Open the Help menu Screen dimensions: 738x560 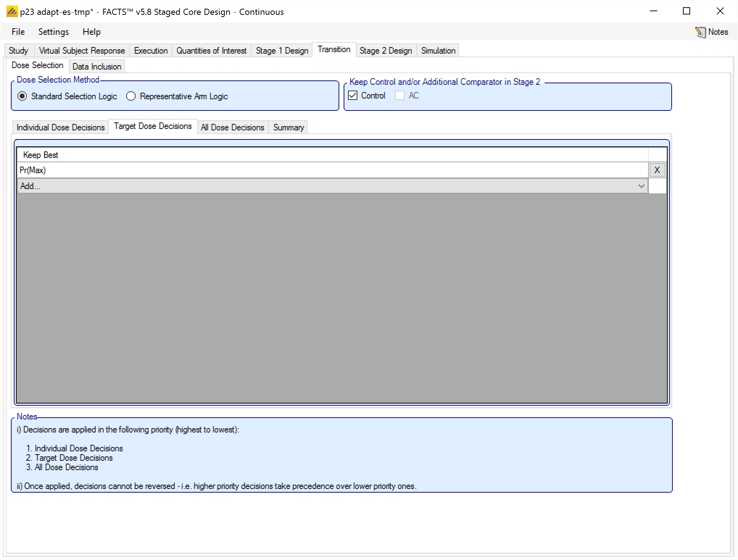tap(91, 32)
